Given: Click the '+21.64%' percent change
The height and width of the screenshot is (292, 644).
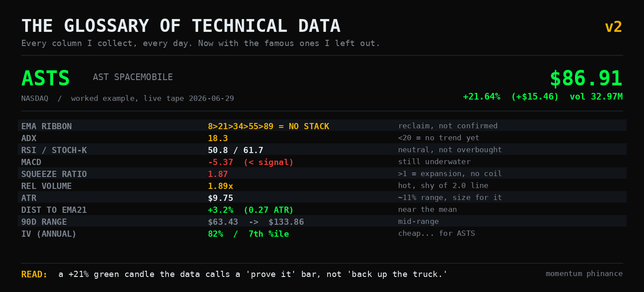Looking at the screenshot, I should [x=482, y=96].
